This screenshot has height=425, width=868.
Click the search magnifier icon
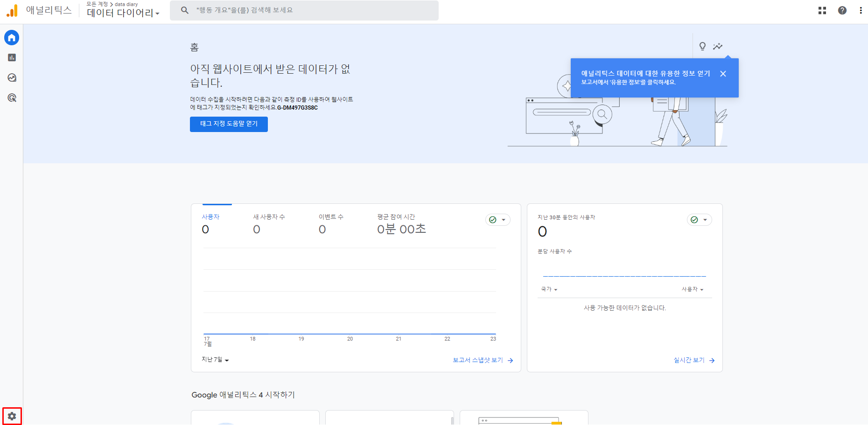[x=185, y=10]
